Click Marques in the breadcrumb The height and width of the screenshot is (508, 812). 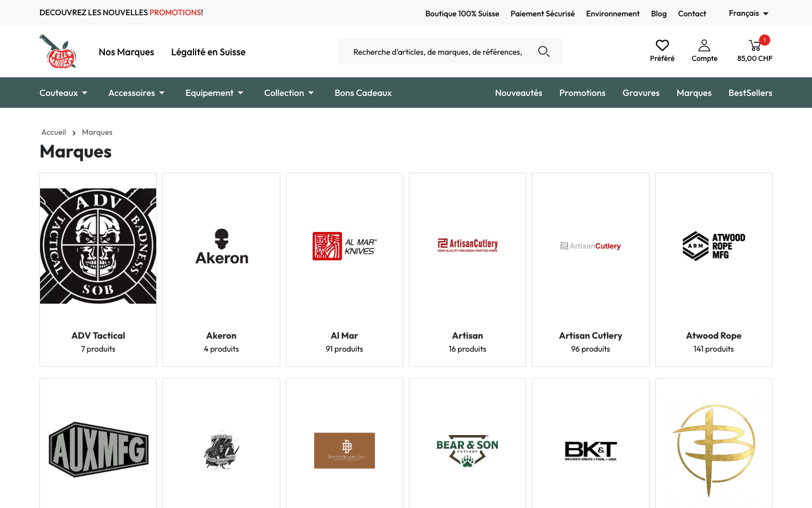97,132
